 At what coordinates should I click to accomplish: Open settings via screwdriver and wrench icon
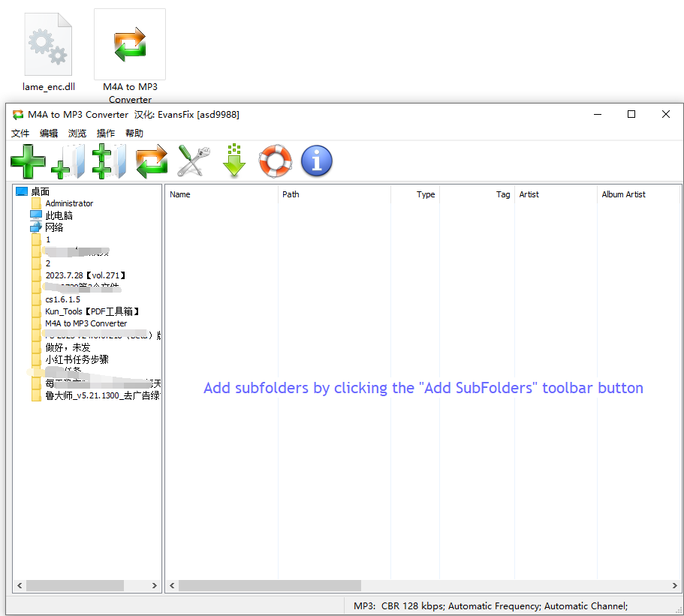(194, 161)
